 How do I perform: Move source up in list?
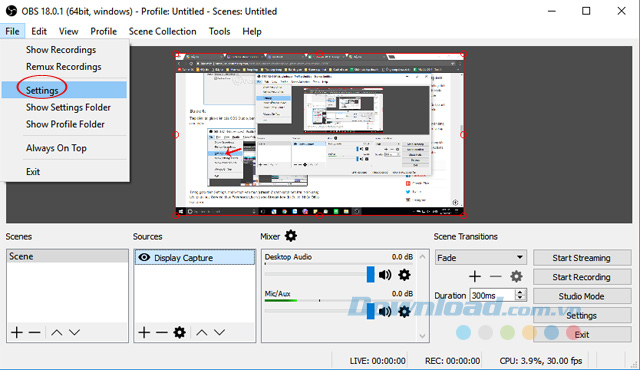[x=202, y=332]
